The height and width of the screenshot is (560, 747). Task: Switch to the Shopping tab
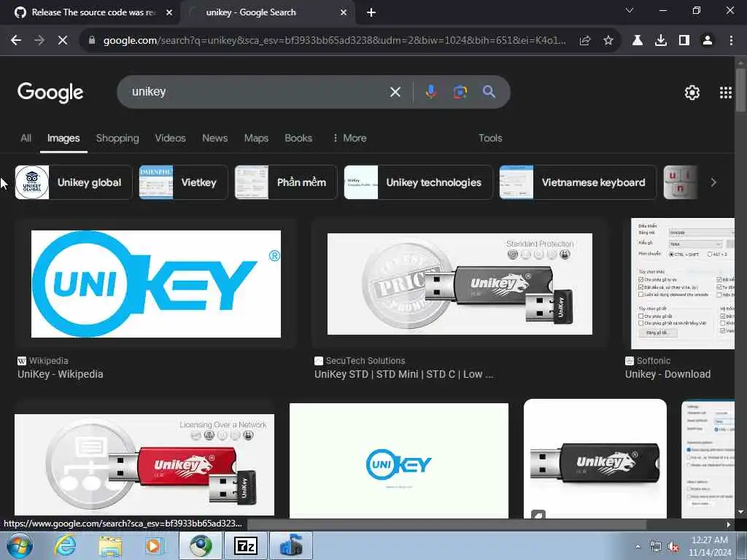click(x=117, y=138)
